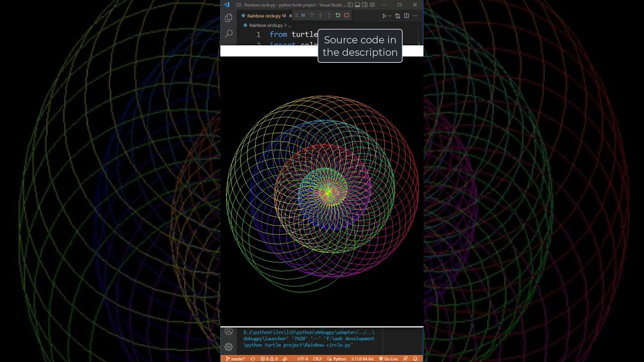Open errors and warnings count in status bar
This screenshot has width=644, height=362.
click(x=269, y=359)
